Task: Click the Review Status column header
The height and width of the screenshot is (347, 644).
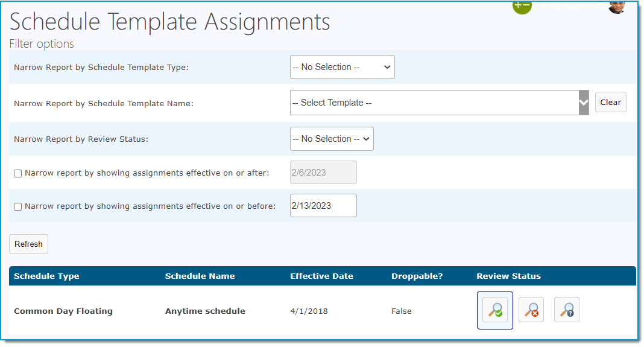Action: pyautogui.click(x=508, y=276)
